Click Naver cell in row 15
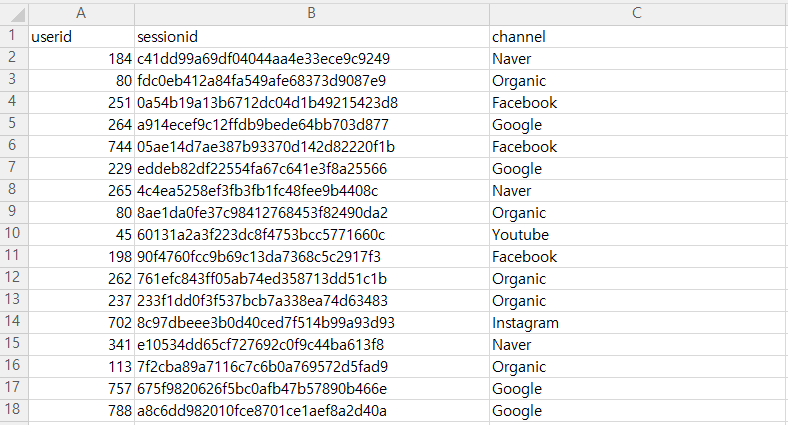The width and height of the screenshot is (788, 425). [x=638, y=345]
